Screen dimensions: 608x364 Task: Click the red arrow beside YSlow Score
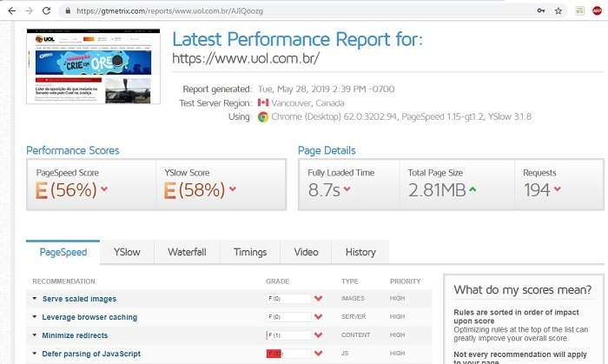point(232,189)
